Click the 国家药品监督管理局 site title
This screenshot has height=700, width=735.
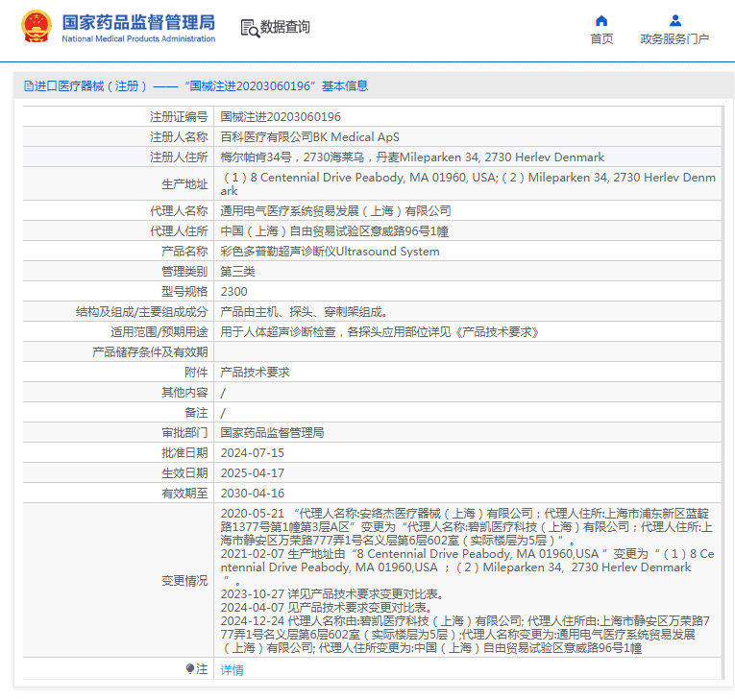tap(138, 22)
